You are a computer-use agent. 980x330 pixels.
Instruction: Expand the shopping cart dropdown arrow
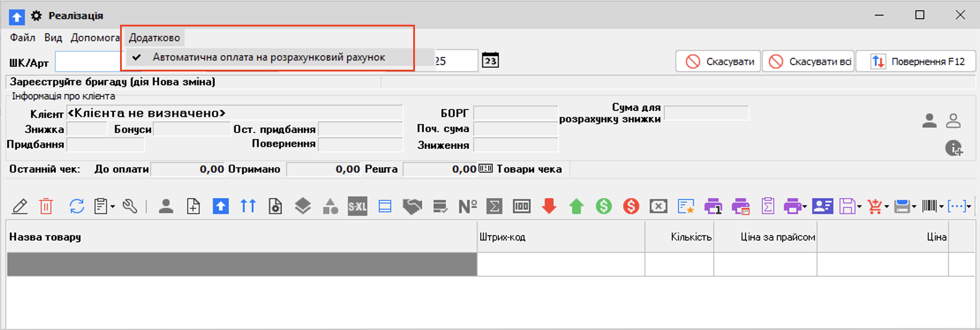coord(886,206)
